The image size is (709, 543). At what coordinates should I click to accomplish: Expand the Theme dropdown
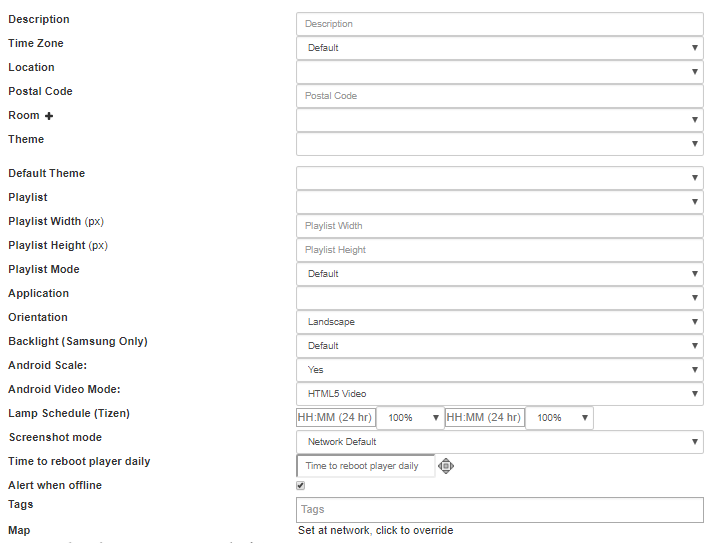point(500,144)
